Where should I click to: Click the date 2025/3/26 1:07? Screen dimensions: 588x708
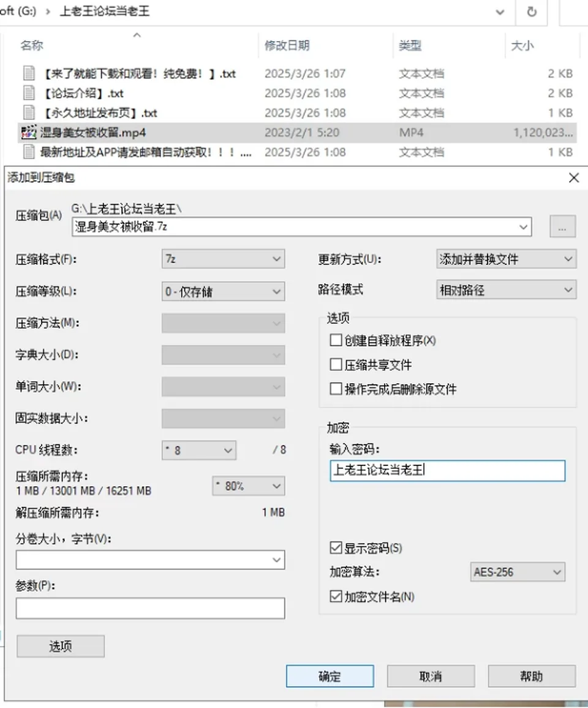click(305, 73)
